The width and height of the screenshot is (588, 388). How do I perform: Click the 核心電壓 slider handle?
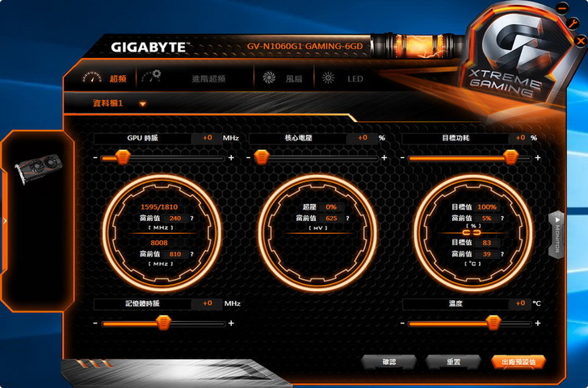point(262,157)
